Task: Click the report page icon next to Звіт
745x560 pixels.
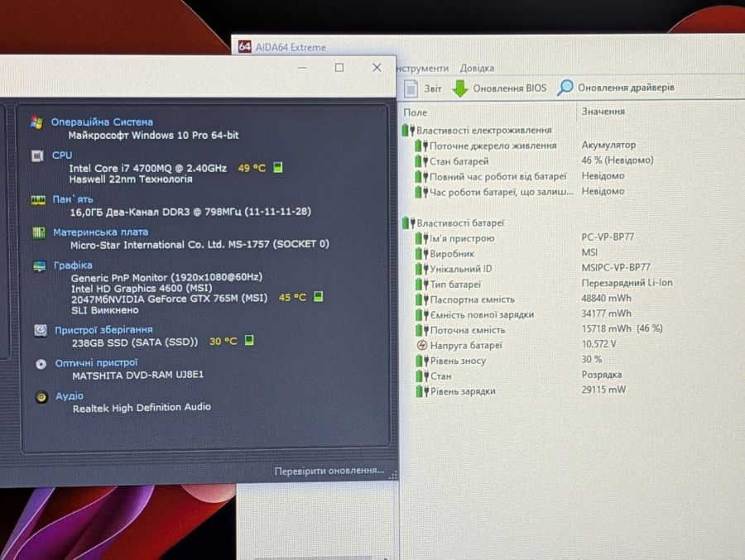Action: [411, 89]
